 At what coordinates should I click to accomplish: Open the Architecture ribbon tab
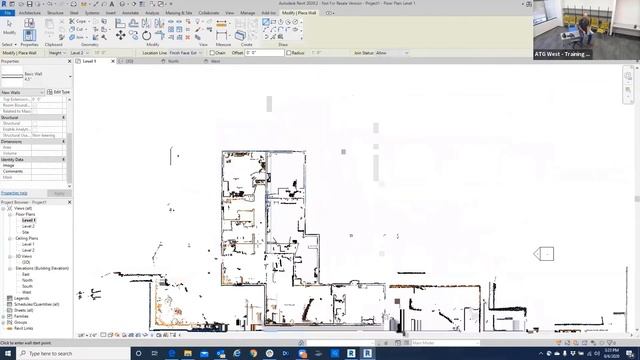(x=30, y=13)
